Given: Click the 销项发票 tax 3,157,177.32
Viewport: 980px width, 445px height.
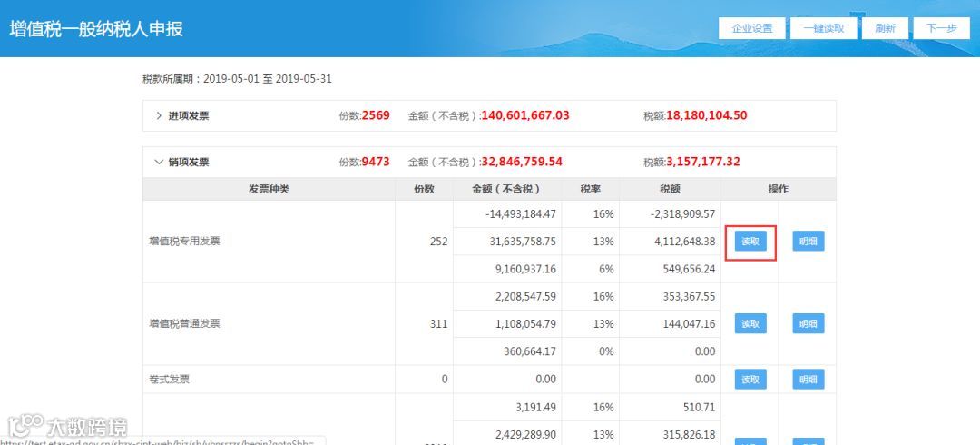Looking at the screenshot, I should click(703, 162).
